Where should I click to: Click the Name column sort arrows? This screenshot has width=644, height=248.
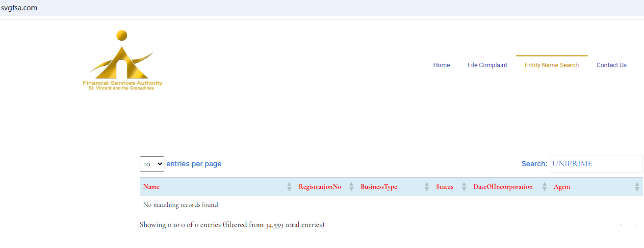click(x=289, y=187)
